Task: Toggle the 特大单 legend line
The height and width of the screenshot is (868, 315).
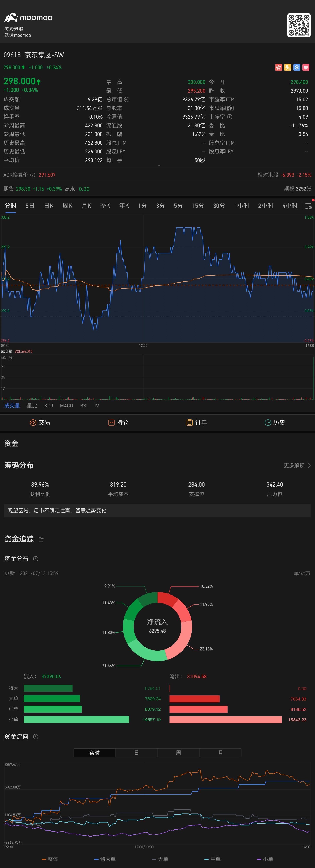Action: 105,859
